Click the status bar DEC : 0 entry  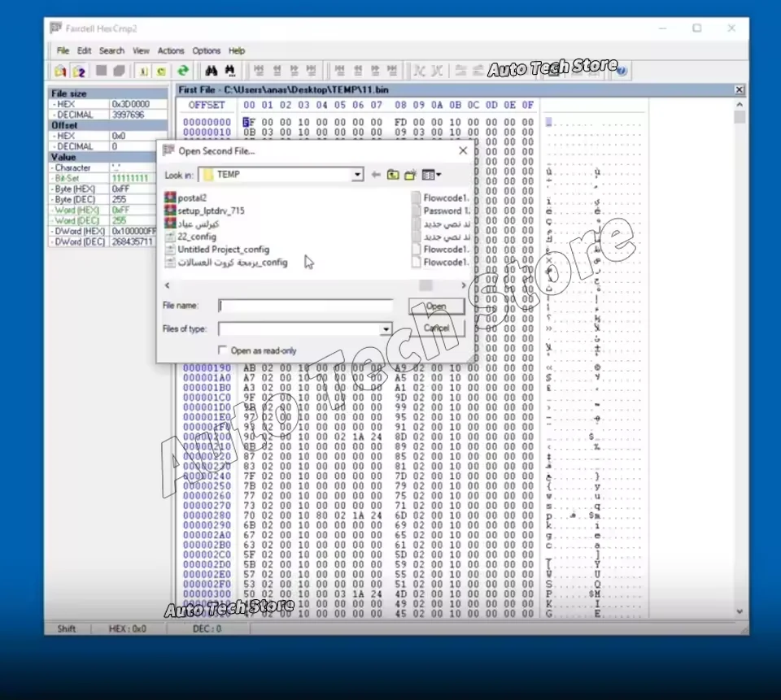tap(207, 628)
